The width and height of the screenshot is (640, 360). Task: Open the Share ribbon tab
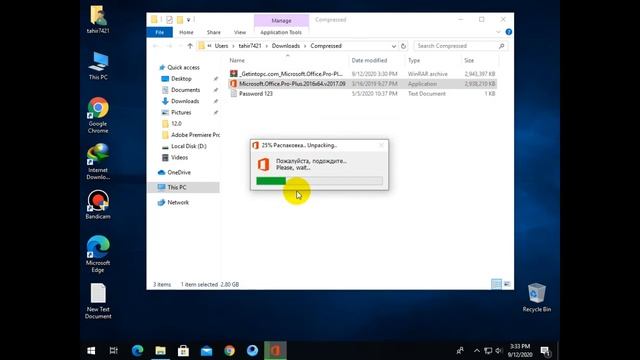(213, 32)
